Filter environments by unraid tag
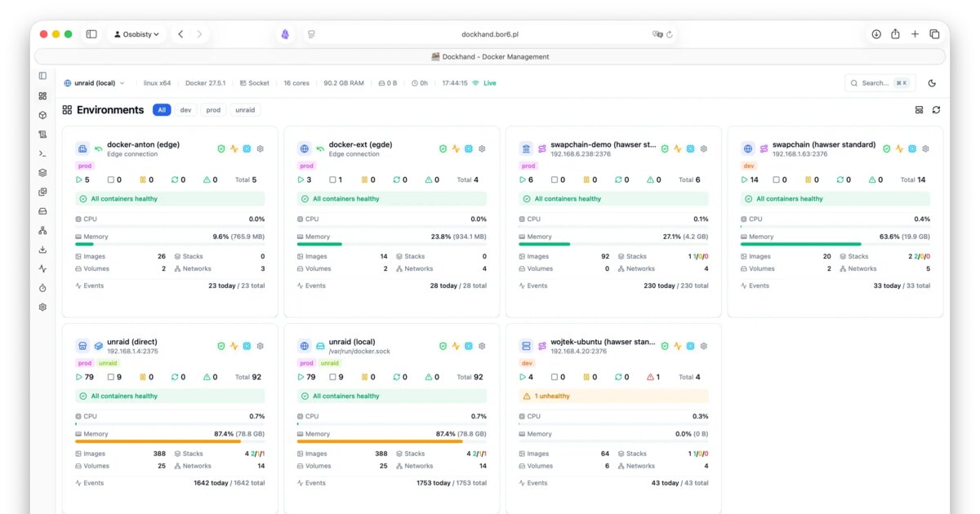 pyautogui.click(x=245, y=110)
